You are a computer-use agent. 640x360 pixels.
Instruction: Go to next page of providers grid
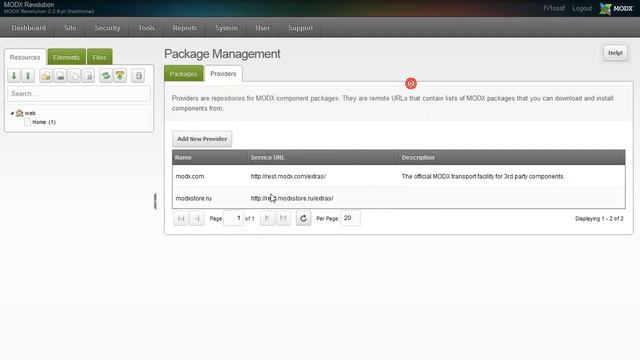[267, 218]
